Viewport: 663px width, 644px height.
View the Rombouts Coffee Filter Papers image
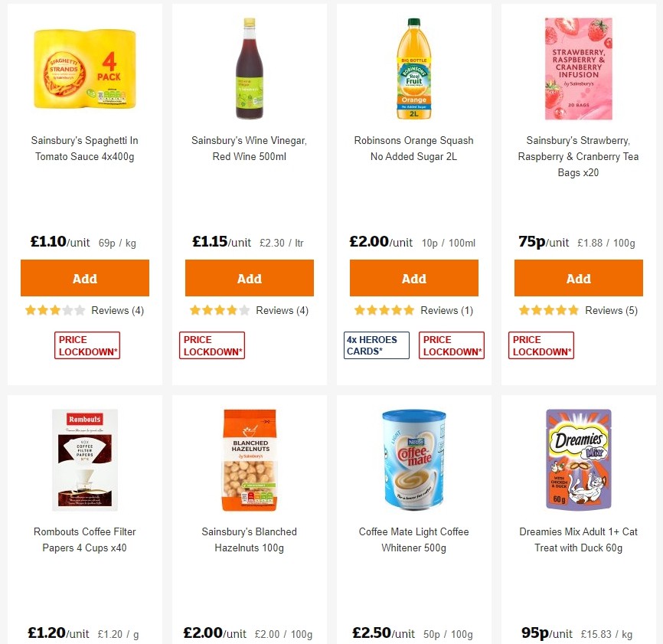tap(84, 459)
